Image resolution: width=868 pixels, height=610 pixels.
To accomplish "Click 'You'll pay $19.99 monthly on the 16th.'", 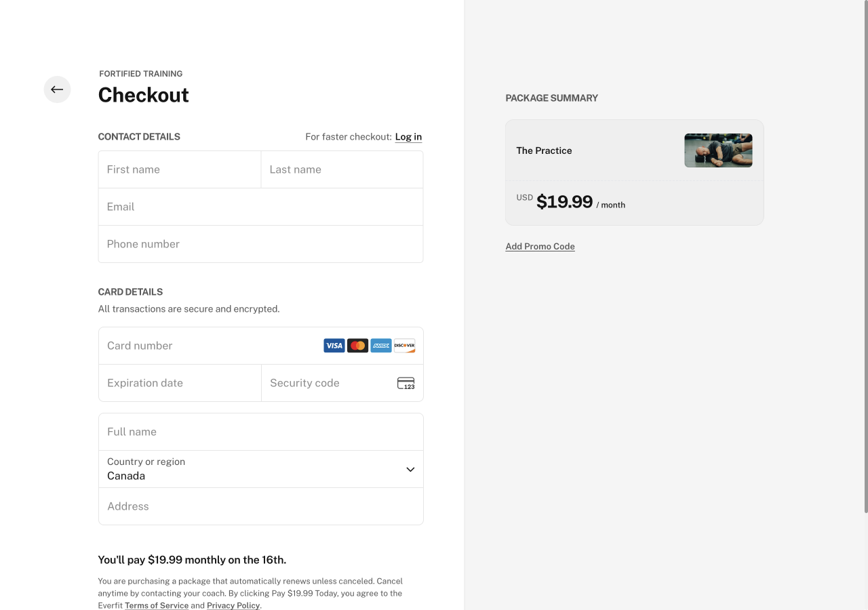I will [192, 560].
